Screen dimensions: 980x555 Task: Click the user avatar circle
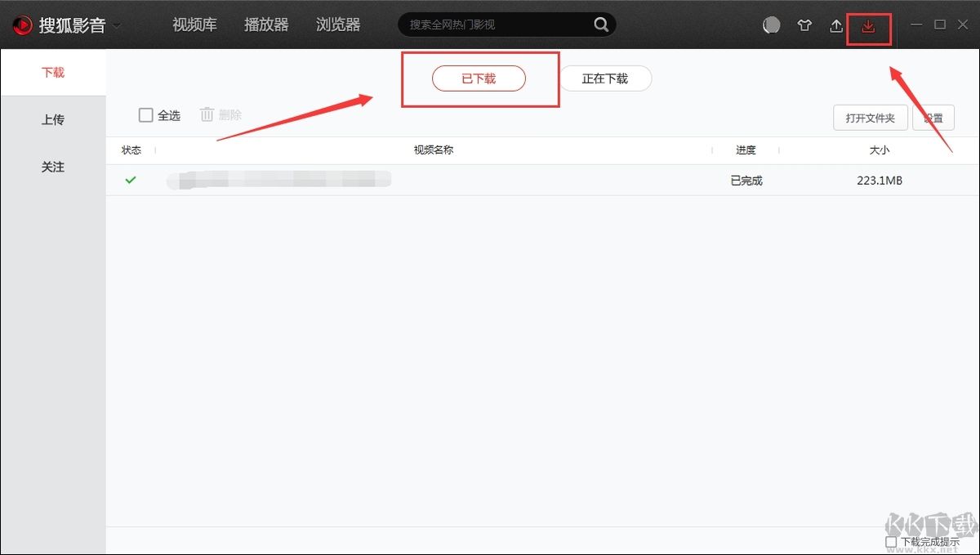(x=771, y=25)
